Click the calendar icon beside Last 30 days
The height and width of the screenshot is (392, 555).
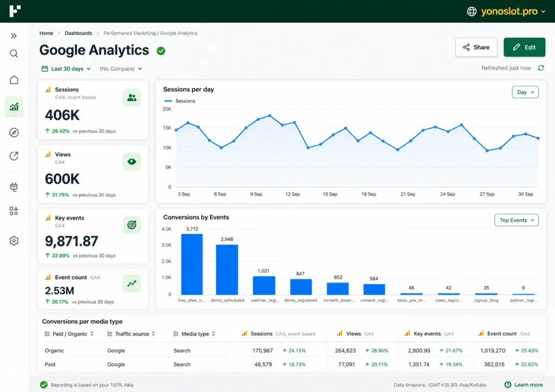pyautogui.click(x=44, y=69)
